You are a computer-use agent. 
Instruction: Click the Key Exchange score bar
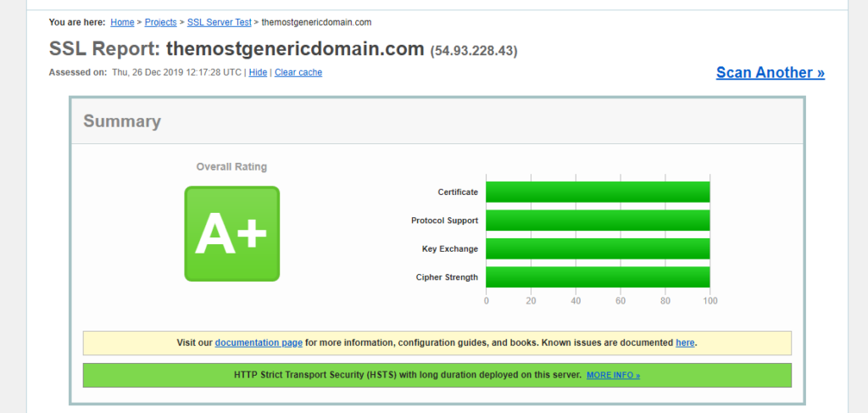coord(598,248)
